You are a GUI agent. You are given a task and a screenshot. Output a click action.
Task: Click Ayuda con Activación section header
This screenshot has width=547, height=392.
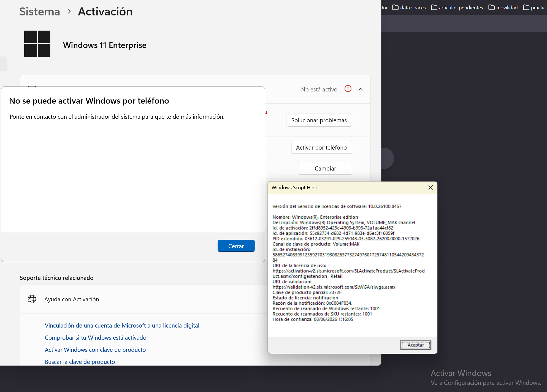coord(143,299)
